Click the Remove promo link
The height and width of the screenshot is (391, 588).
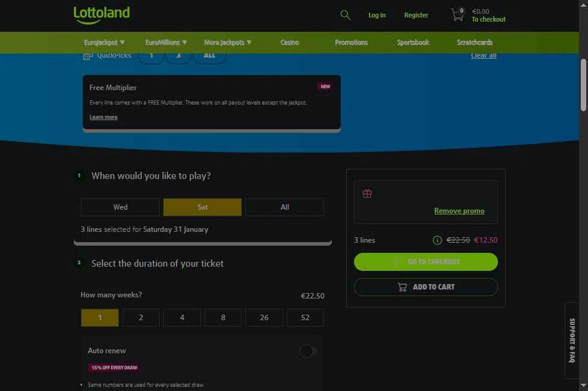point(460,211)
